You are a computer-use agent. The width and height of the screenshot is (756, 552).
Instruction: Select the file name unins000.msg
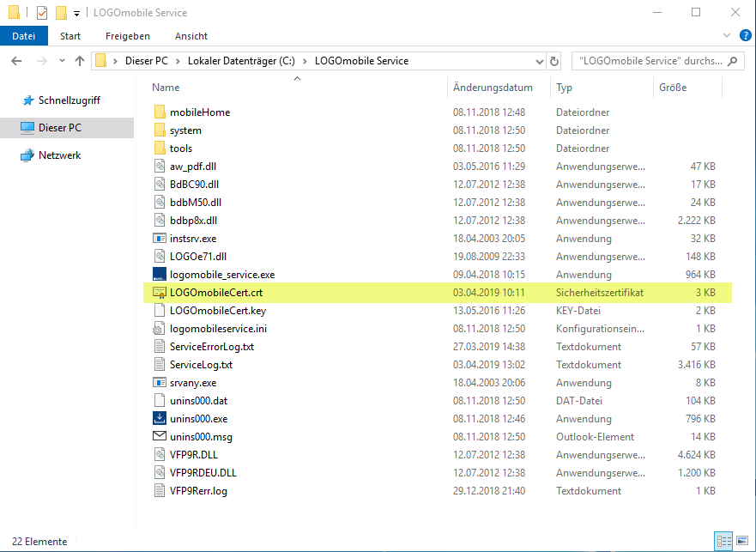201,437
